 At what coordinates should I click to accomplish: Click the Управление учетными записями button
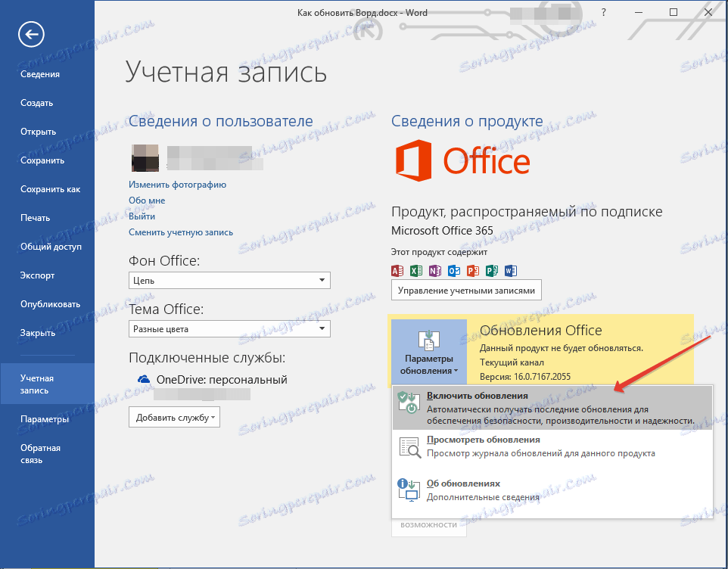point(466,291)
